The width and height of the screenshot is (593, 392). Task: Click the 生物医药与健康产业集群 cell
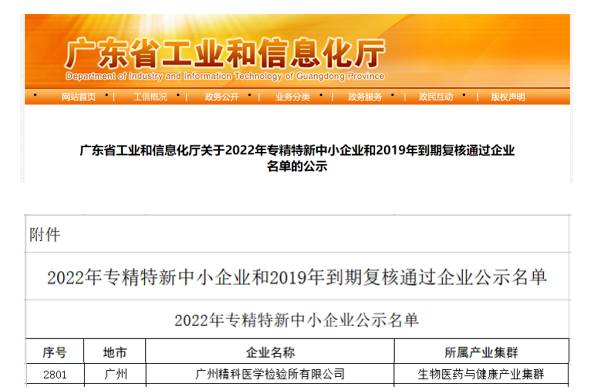point(481,375)
